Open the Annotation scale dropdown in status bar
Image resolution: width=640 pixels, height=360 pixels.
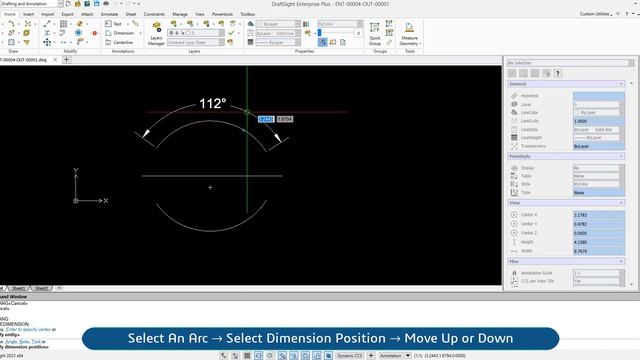point(408,356)
